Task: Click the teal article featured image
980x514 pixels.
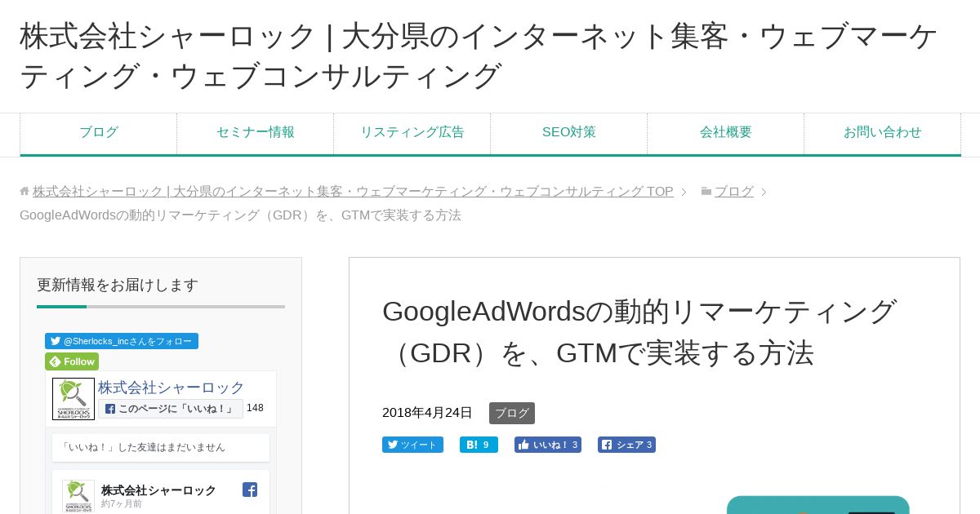Action: coord(817,505)
